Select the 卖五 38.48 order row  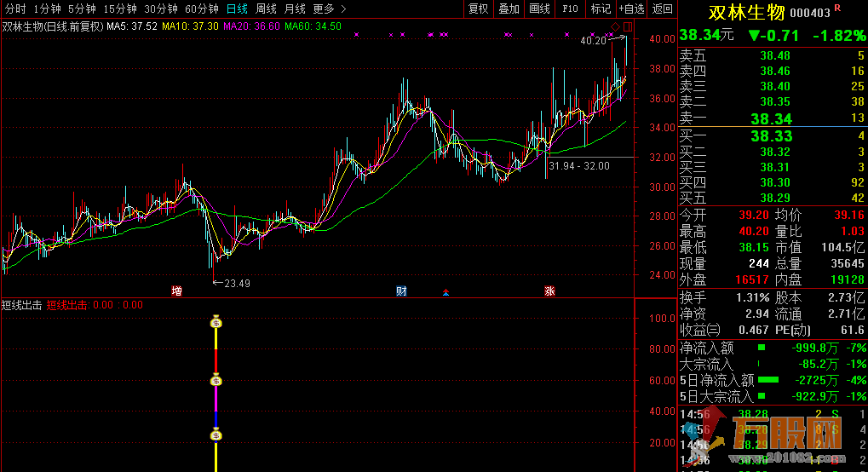pyautogui.click(x=773, y=55)
